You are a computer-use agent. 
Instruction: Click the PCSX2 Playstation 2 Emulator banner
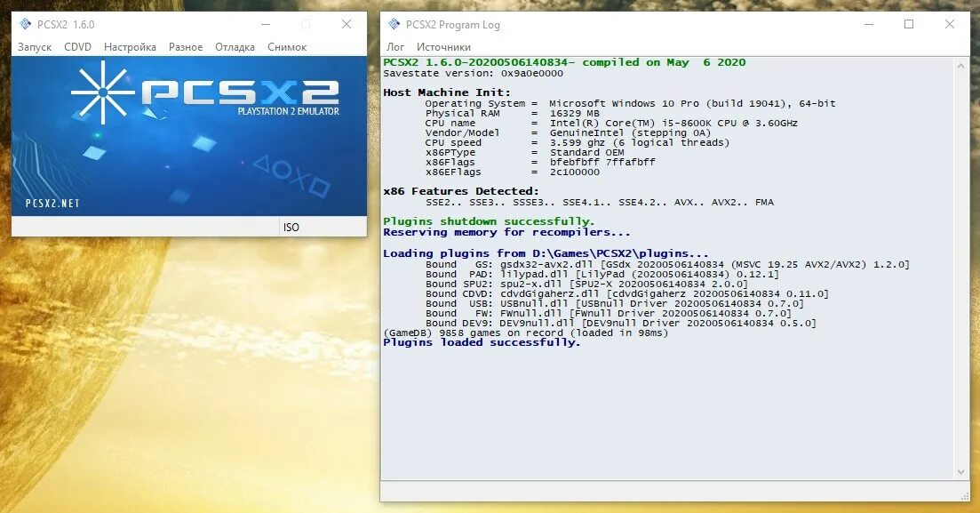188,136
